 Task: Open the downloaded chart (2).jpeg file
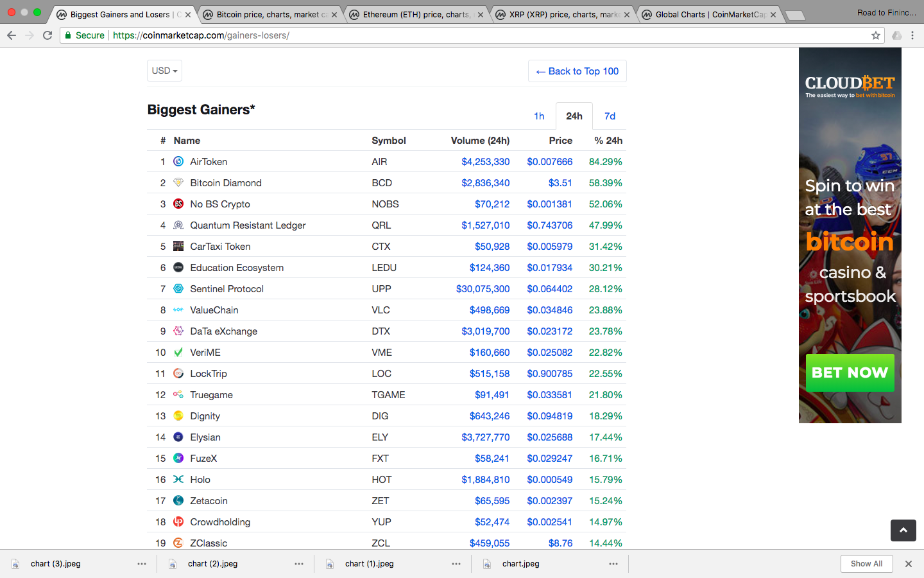tap(212, 564)
